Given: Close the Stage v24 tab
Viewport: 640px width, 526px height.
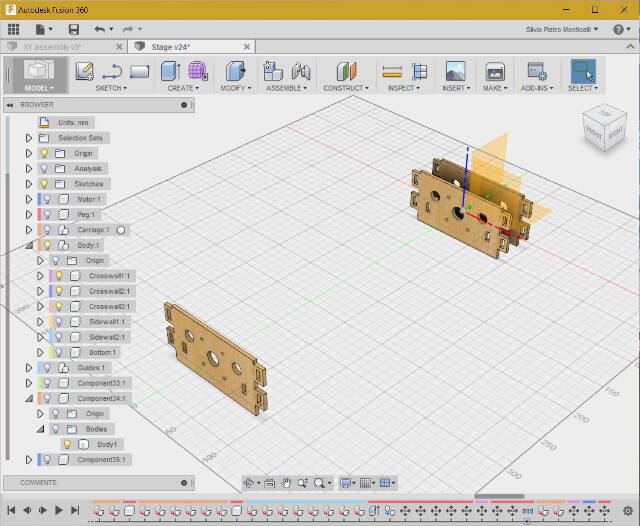Looking at the screenshot, I should pos(247,47).
